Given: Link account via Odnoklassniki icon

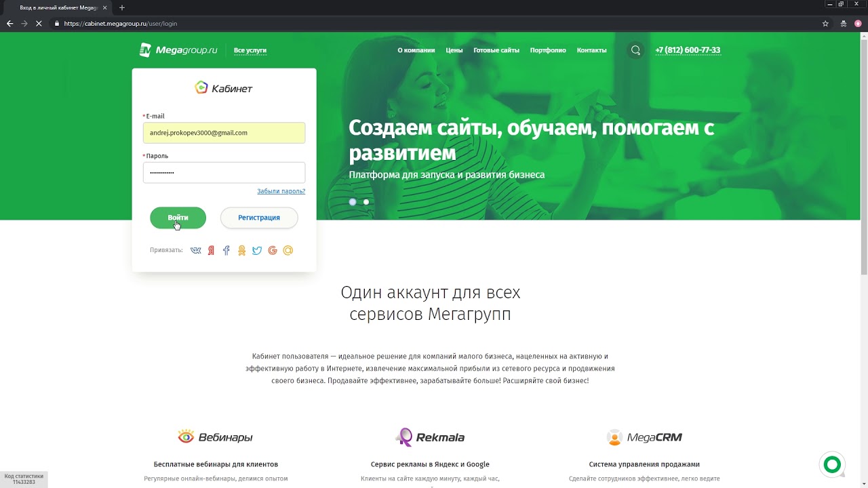Looking at the screenshot, I should 241,250.
